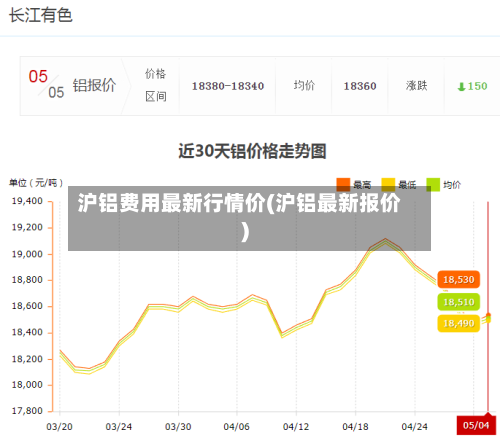Toggle the 均价 green legend swatch
The width and height of the screenshot is (500, 438).
point(433,184)
